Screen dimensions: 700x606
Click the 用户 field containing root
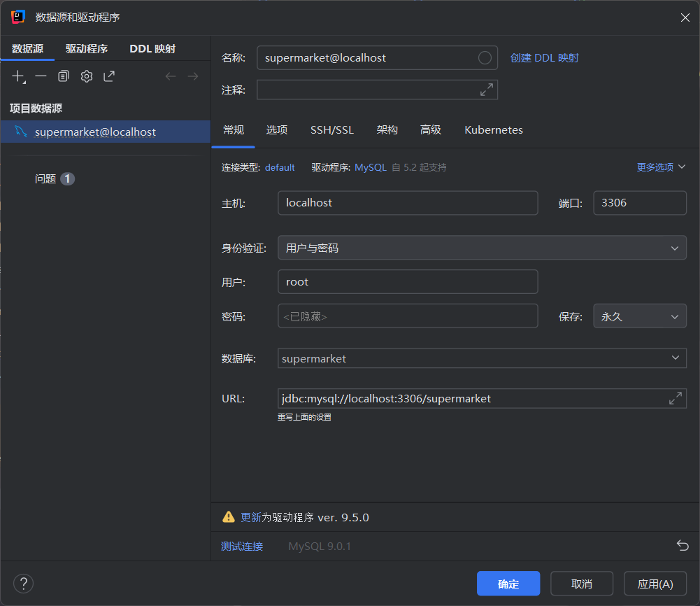(x=408, y=281)
